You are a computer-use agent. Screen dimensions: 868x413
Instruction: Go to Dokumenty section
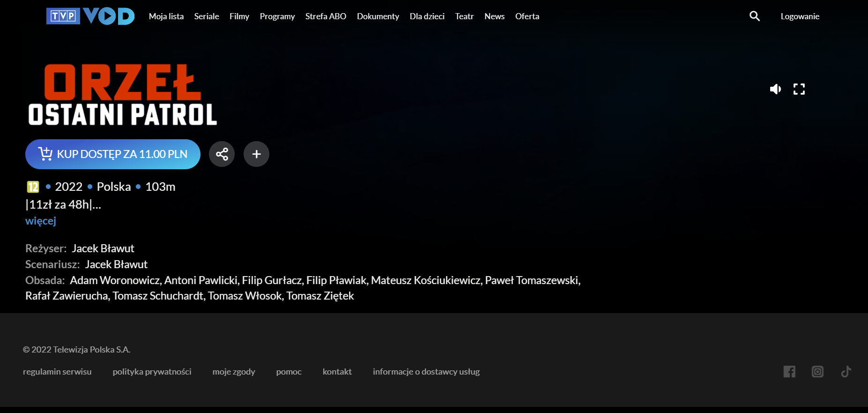point(378,16)
